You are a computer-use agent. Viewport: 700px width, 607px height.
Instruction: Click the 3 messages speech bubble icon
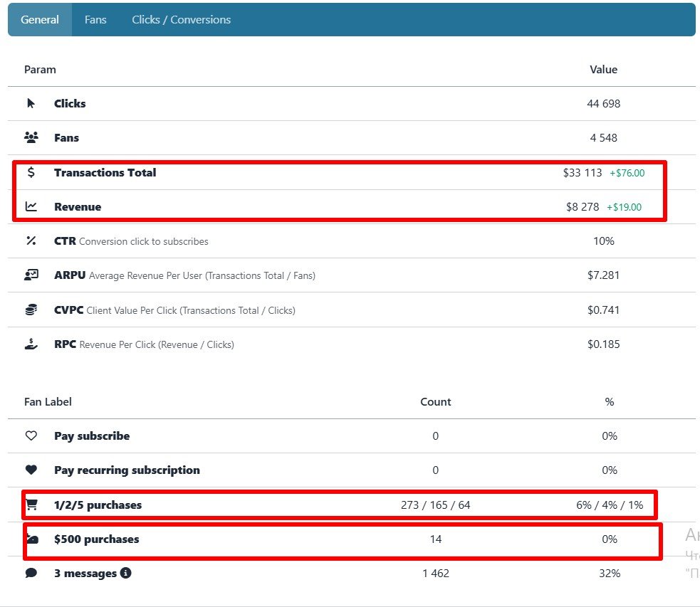pos(31,573)
